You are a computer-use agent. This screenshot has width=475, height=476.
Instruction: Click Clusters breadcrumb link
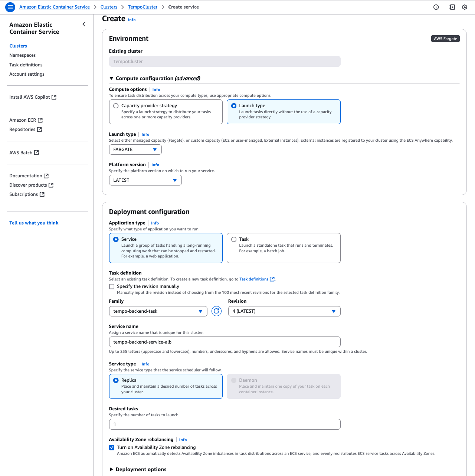pyautogui.click(x=109, y=7)
